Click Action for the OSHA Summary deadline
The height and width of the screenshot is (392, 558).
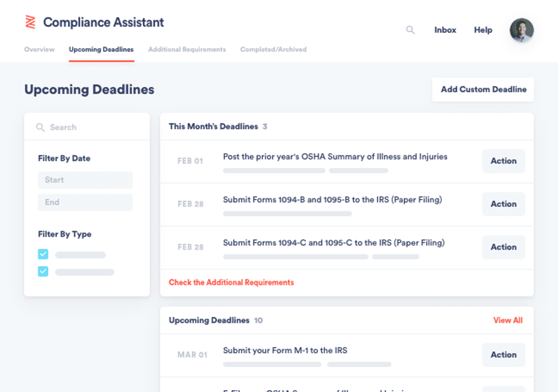coord(503,161)
